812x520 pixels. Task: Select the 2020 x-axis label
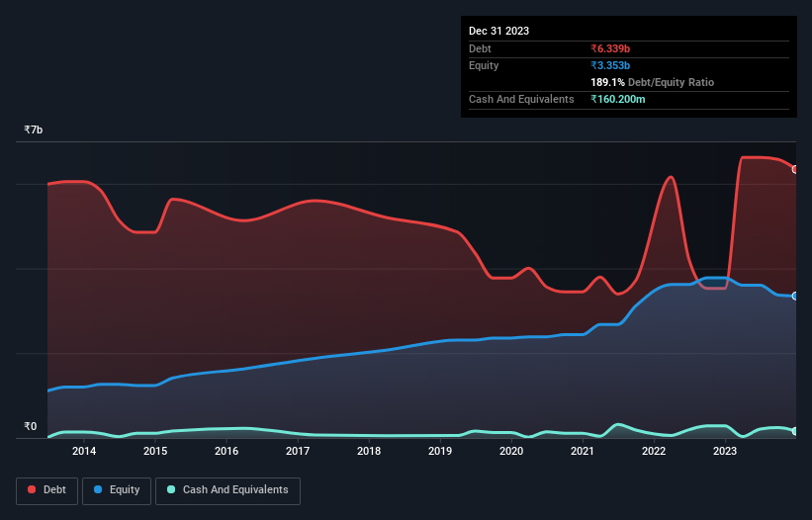pyautogui.click(x=511, y=451)
